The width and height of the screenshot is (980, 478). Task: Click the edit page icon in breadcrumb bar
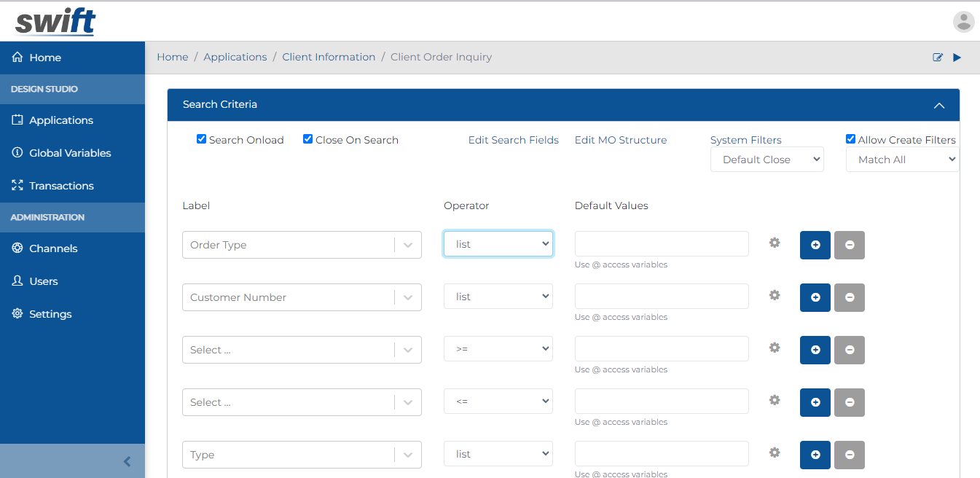[x=938, y=58]
